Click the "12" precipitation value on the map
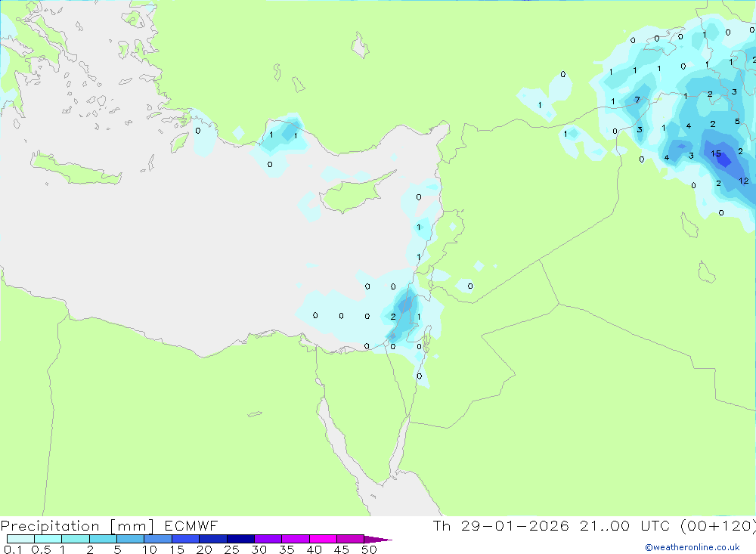The image size is (756, 554). 743,181
